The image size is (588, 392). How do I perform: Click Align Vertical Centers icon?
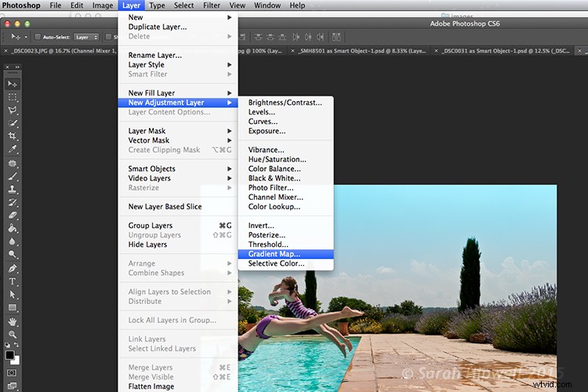[270, 37]
